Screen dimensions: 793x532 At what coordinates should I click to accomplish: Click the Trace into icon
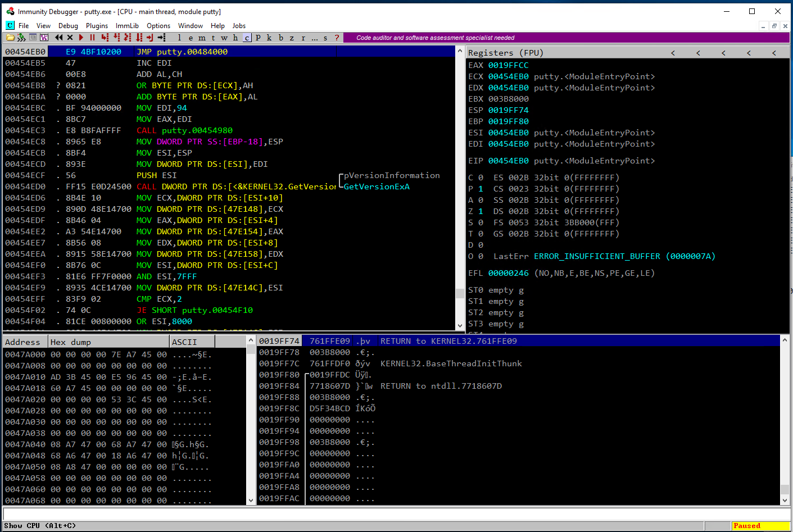pos(128,38)
